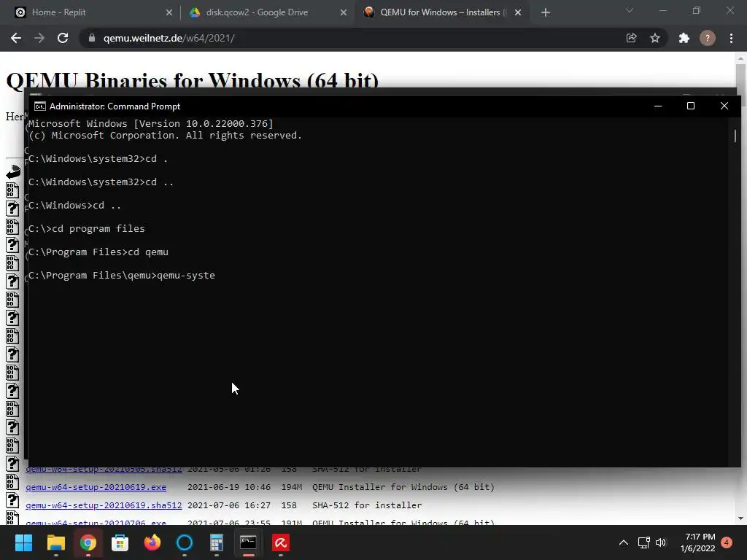Reload the QEMU page
Viewport: 747px width, 560px height.
[x=63, y=38]
